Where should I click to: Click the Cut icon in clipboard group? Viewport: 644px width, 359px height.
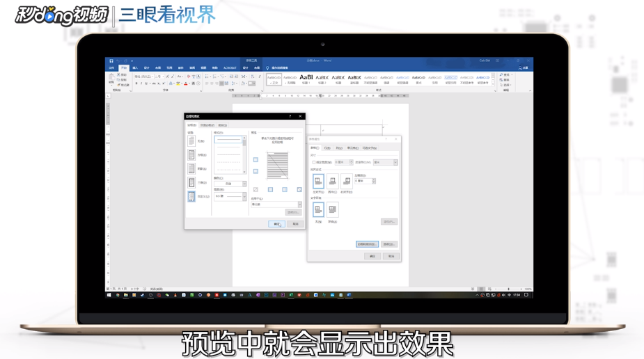(x=119, y=74)
